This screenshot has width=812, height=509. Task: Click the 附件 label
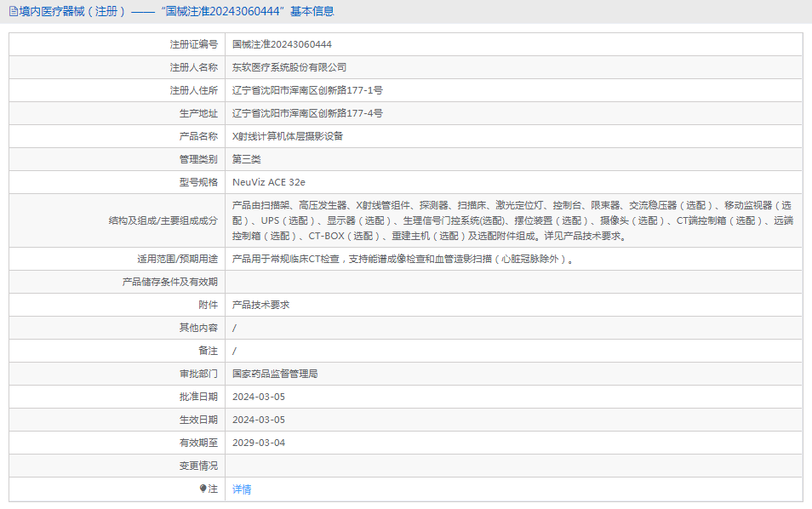point(209,305)
